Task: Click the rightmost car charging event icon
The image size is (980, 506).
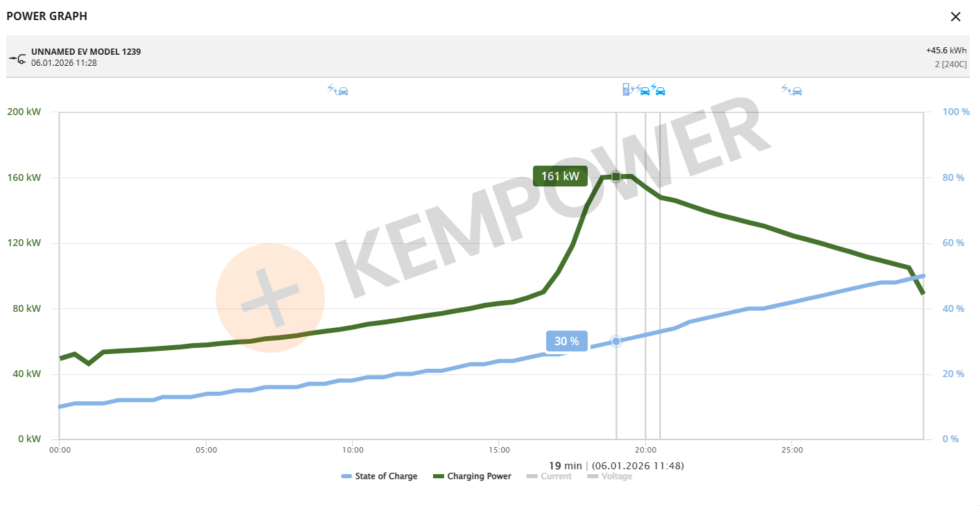Action: [x=791, y=90]
